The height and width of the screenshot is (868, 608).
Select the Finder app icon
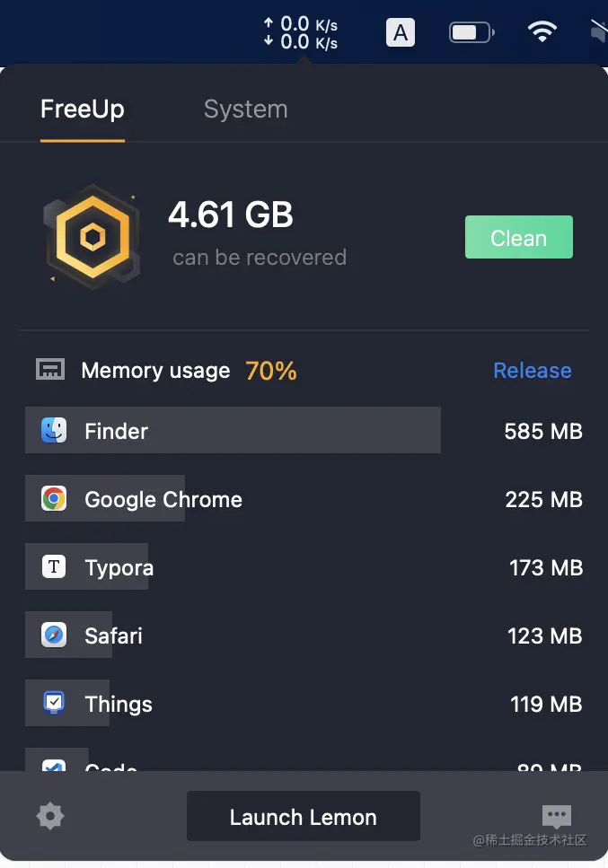click(x=54, y=430)
